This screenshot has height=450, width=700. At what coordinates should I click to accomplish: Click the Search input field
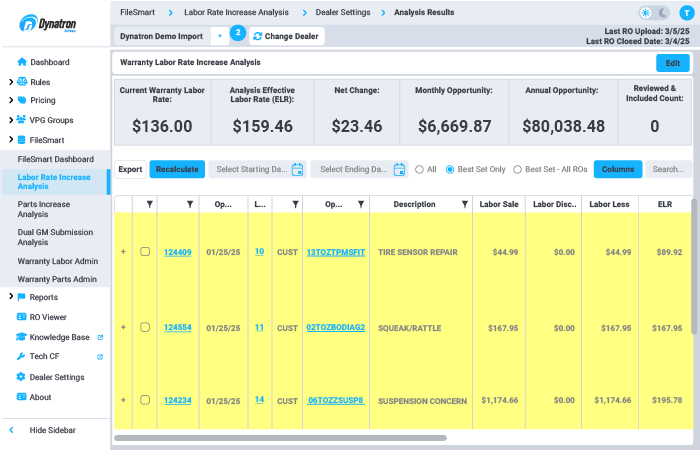click(x=668, y=169)
